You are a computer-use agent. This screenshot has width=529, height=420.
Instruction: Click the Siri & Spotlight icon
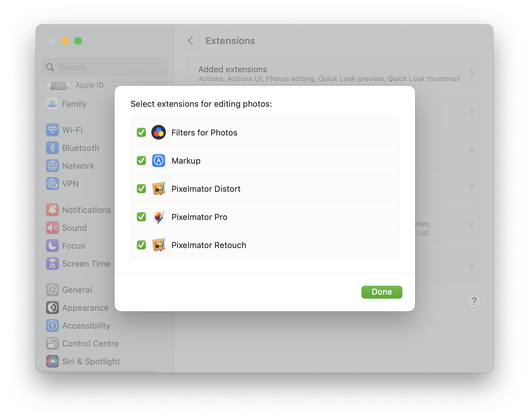click(52, 362)
